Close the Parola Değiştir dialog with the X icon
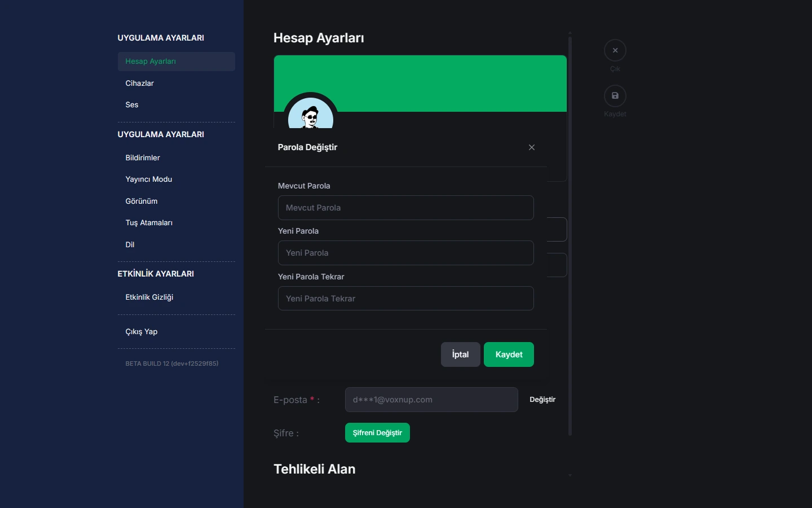This screenshot has height=508, width=812. click(532, 147)
